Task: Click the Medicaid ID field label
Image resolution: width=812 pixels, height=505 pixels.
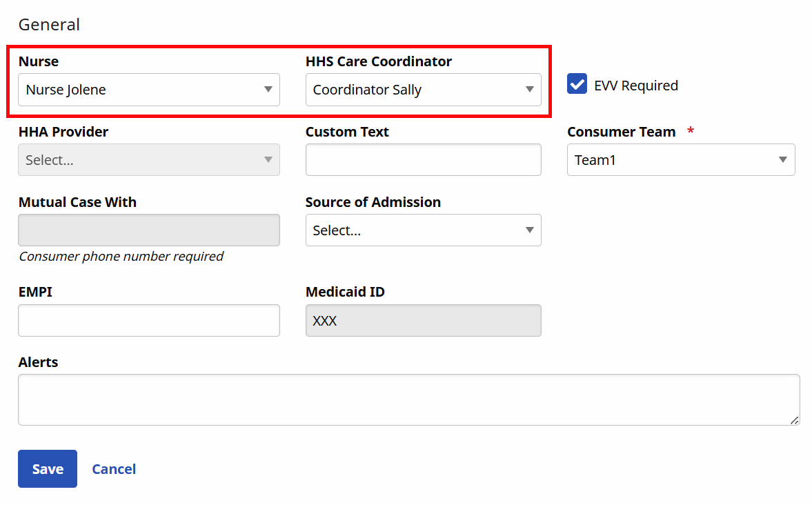Action: [345, 292]
